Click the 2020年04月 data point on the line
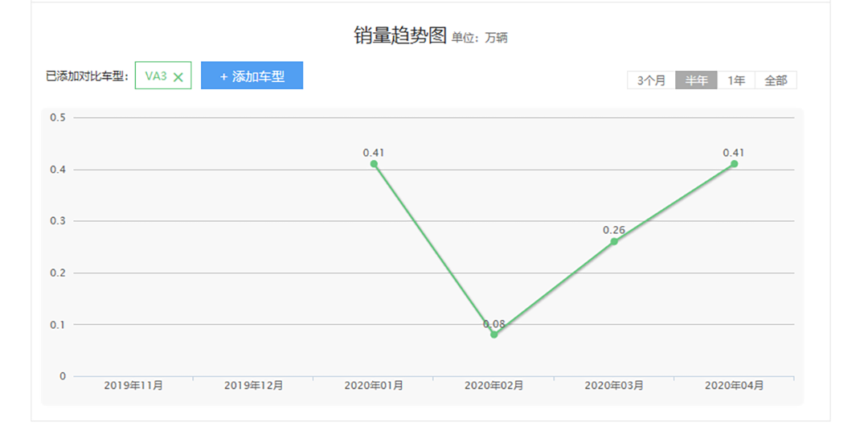The height and width of the screenshot is (443, 868). (x=734, y=164)
